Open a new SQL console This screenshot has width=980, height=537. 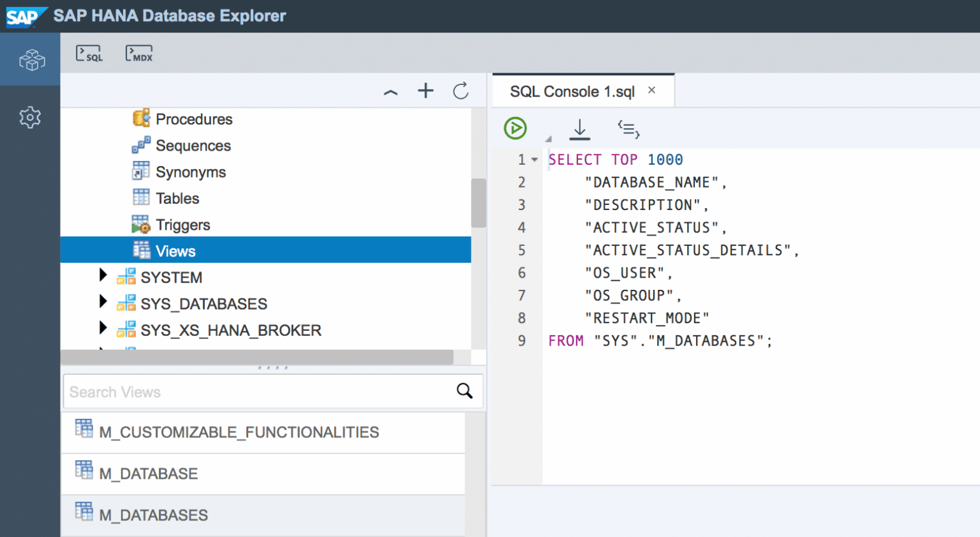pyautogui.click(x=89, y=53)
